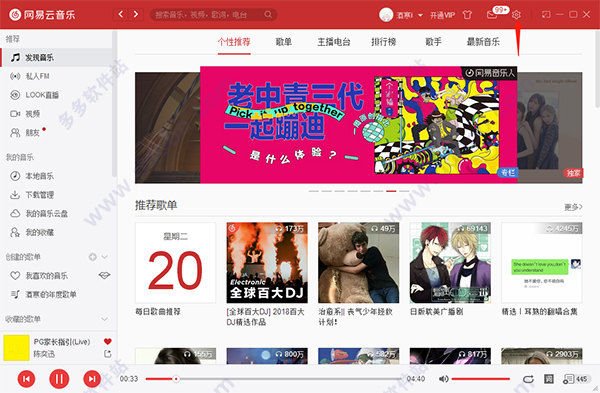This screenshot has width=600, height=393.
Task: Toggle lyrics display icon
Action: click(x=549, y=379)
